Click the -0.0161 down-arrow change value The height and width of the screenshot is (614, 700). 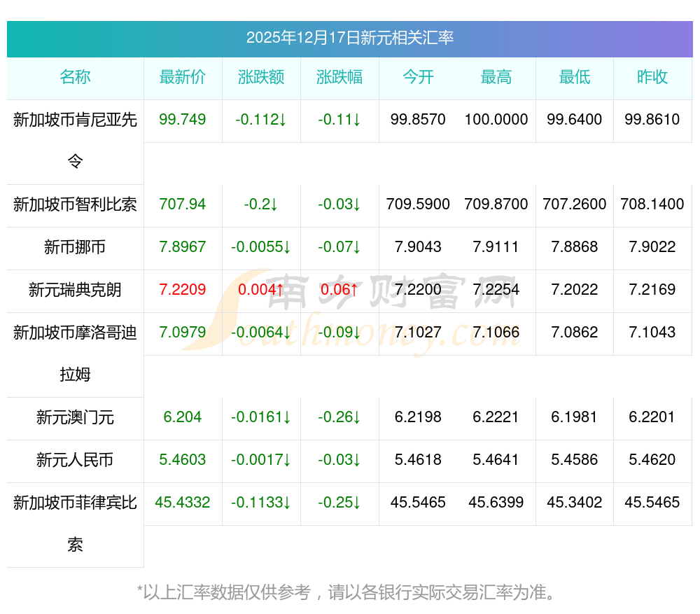pos(261,417)
